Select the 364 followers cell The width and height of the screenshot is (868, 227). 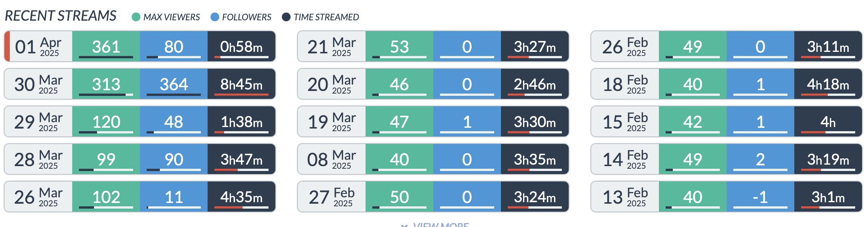click(174, 84)
